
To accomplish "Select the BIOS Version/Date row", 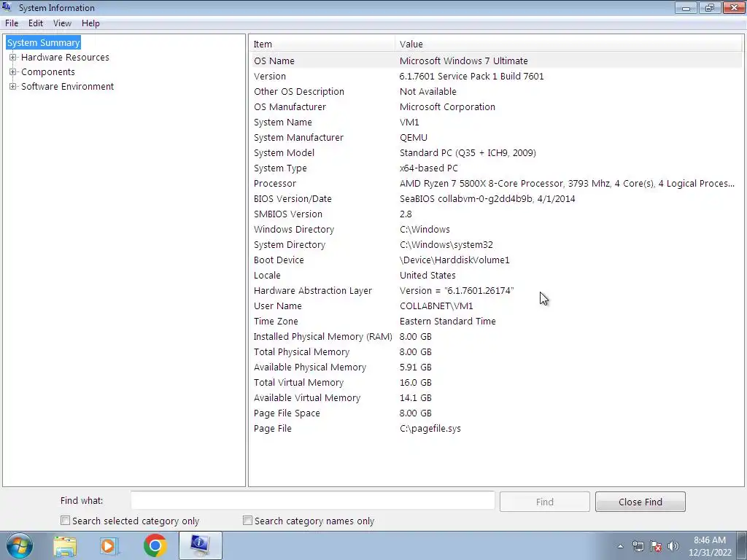I will (496, 198).
